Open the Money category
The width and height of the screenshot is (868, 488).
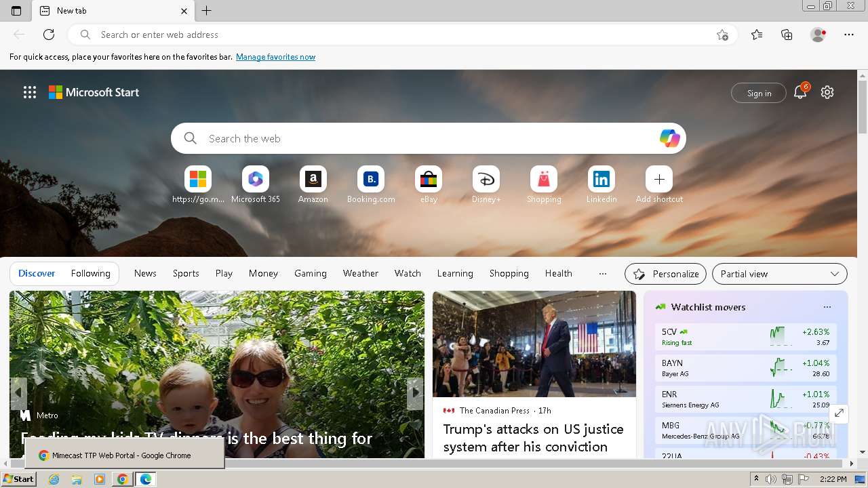click(263, 273)
